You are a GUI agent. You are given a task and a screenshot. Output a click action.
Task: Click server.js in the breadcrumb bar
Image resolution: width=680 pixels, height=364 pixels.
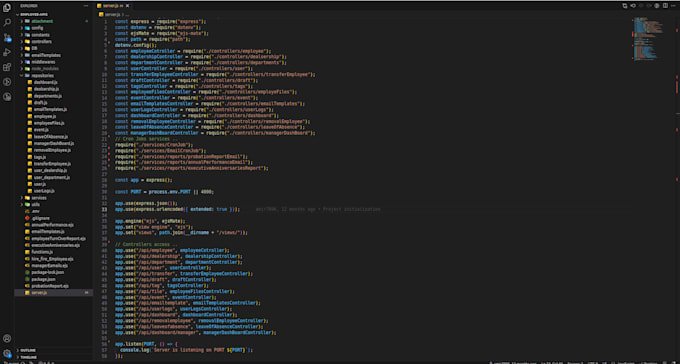[x=111, y=14]
